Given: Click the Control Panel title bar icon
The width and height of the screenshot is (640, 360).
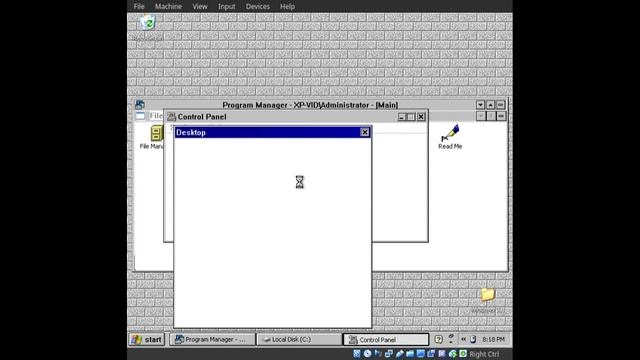Looking at the screenshot, I should click(171, 117).
